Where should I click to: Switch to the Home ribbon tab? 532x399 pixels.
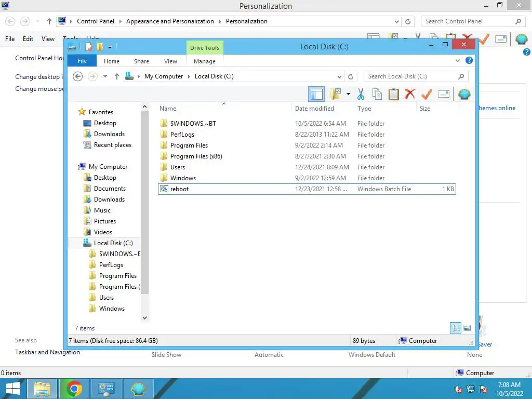pyautogui.click(x=112, y=61)
